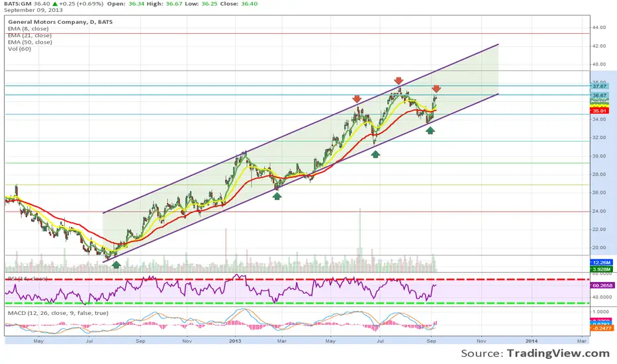Click the blue 12.26M volume tag

601,263
